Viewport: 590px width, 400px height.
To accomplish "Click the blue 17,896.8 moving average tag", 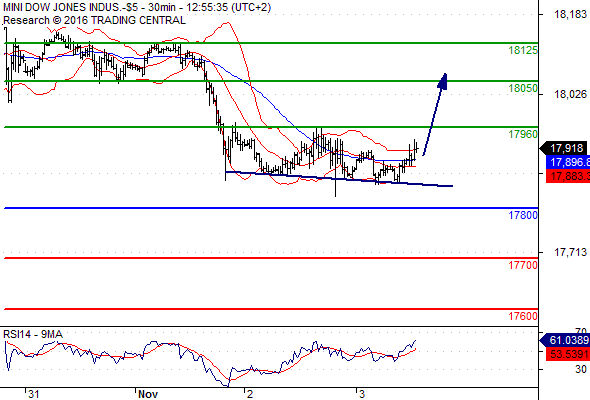I will pos(568,163).
